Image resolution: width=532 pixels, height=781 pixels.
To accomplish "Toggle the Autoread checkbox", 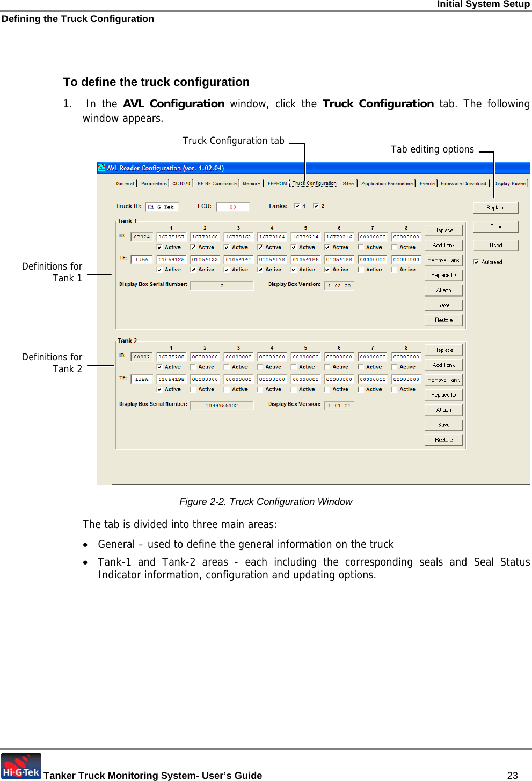I will tap(476, 262).
